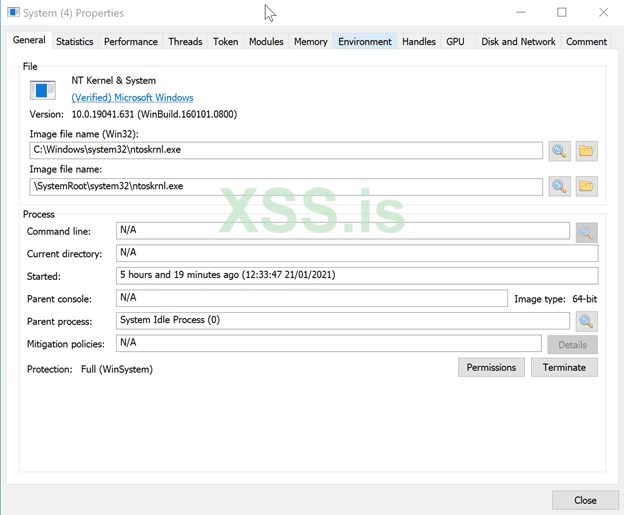Switch to the Handles tab
Viewport: 624px width, 515px height.
point(419,42)
